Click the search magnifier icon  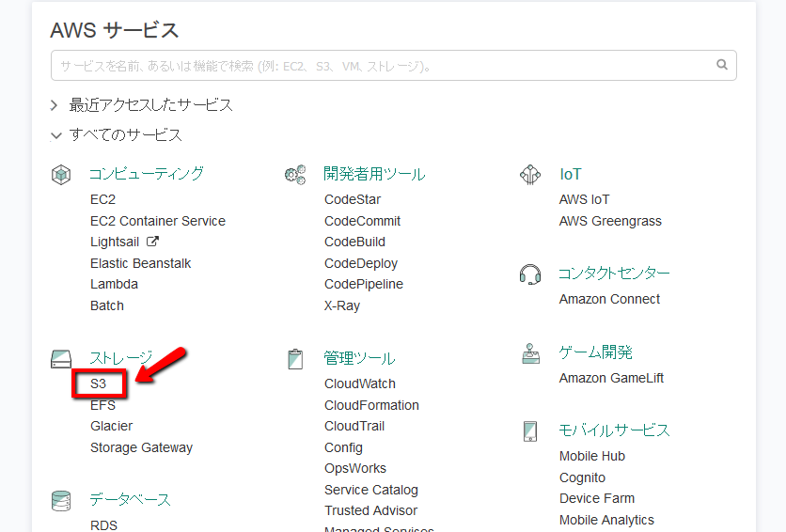[722, 65]
